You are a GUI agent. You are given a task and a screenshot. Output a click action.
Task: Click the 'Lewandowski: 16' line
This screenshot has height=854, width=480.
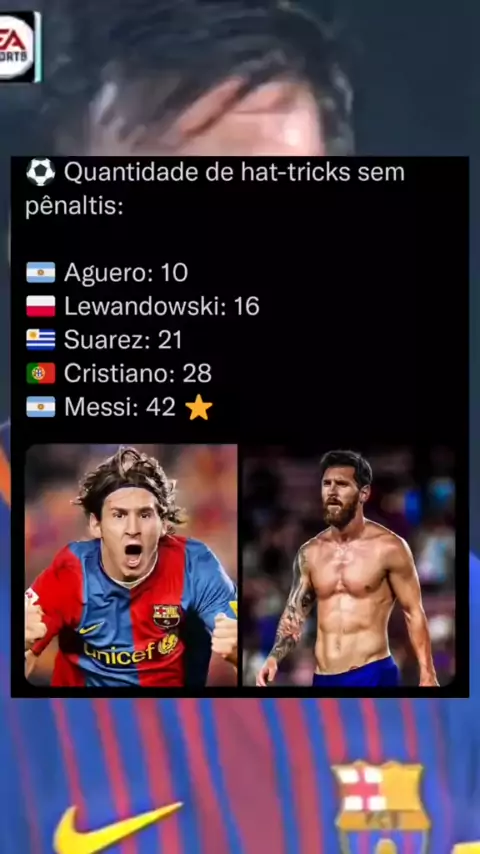pos(162,306)
